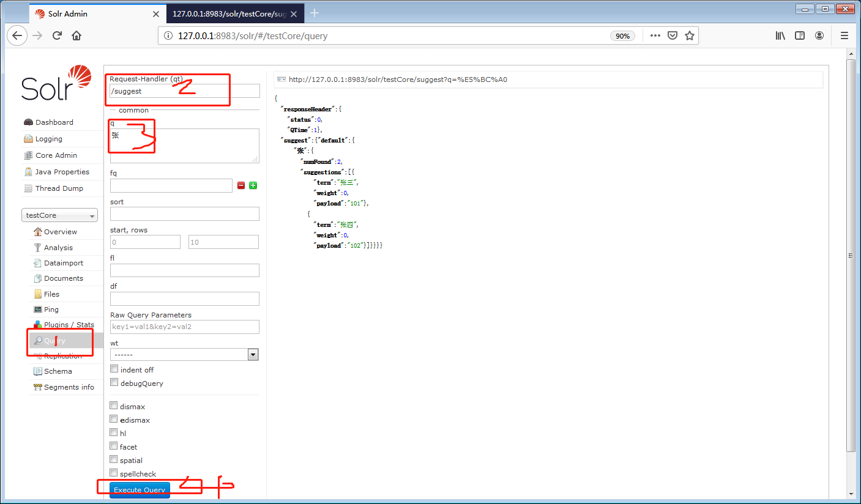Click the fl field list input

(x=184, y=270)
